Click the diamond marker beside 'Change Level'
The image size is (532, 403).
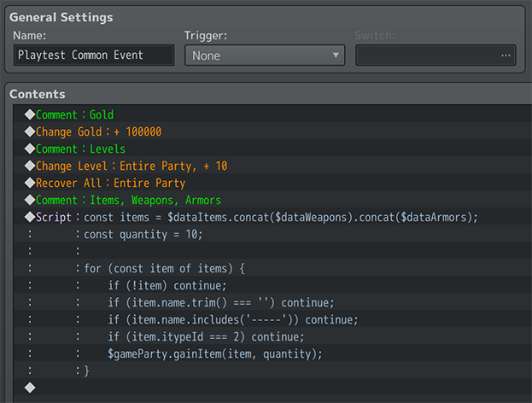click(x=30, y=166)
